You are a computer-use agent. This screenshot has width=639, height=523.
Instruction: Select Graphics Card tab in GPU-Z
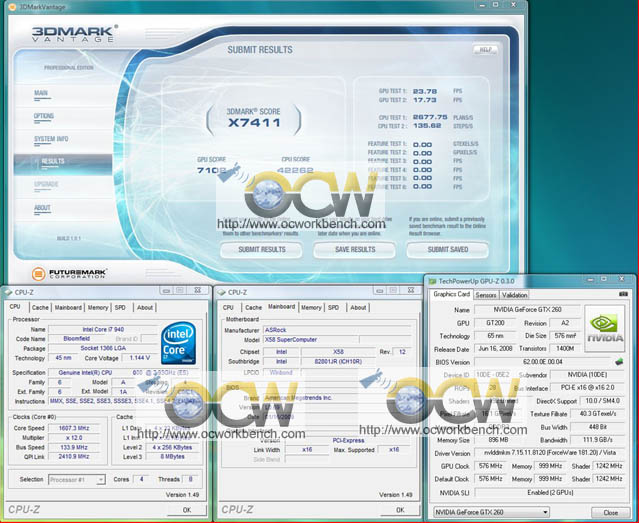pyautogui.click(x=452, y=294)
